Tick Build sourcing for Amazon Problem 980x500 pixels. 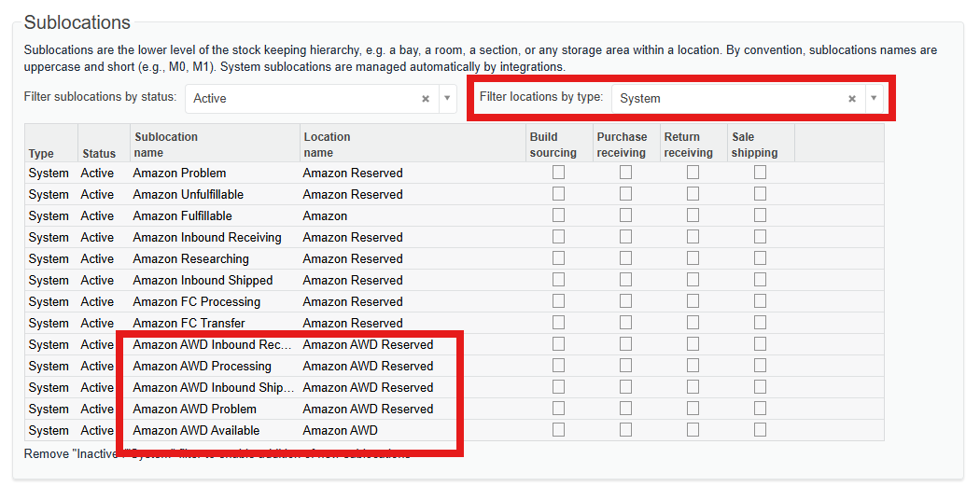point(559,173)
